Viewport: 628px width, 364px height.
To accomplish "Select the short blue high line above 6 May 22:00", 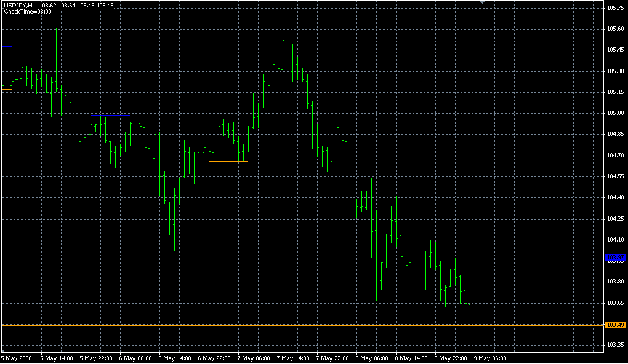I will click(228, 119).
